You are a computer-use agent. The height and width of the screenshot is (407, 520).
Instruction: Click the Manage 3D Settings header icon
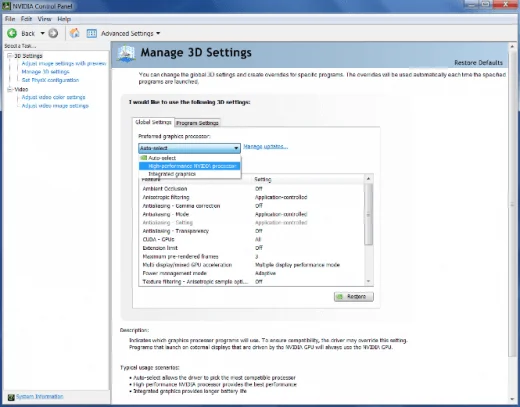click(x=126, y=54)
